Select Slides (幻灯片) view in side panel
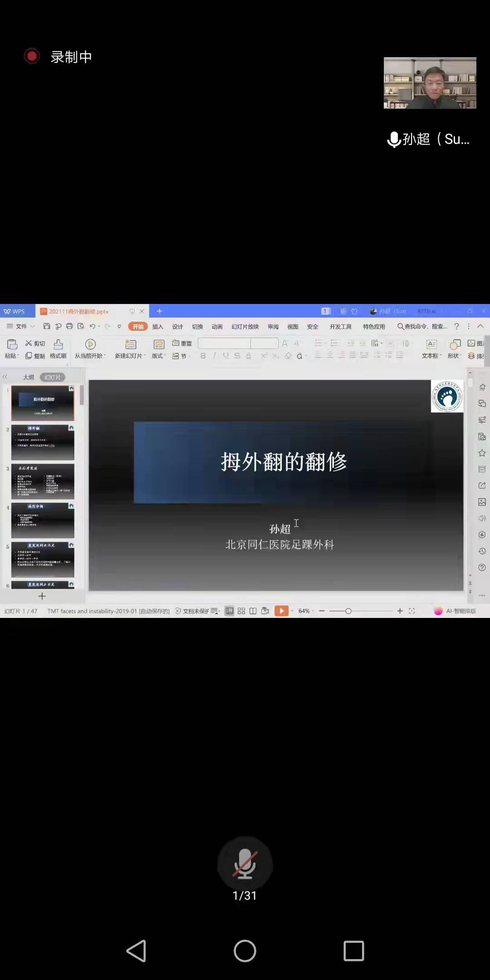 (53, 377)
